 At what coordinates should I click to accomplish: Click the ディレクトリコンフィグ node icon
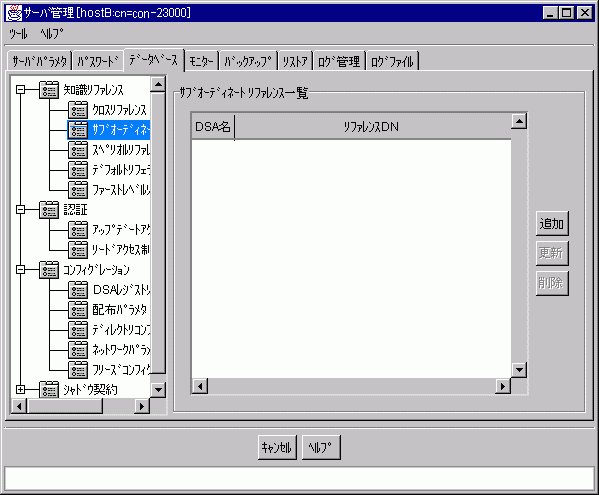78,330
